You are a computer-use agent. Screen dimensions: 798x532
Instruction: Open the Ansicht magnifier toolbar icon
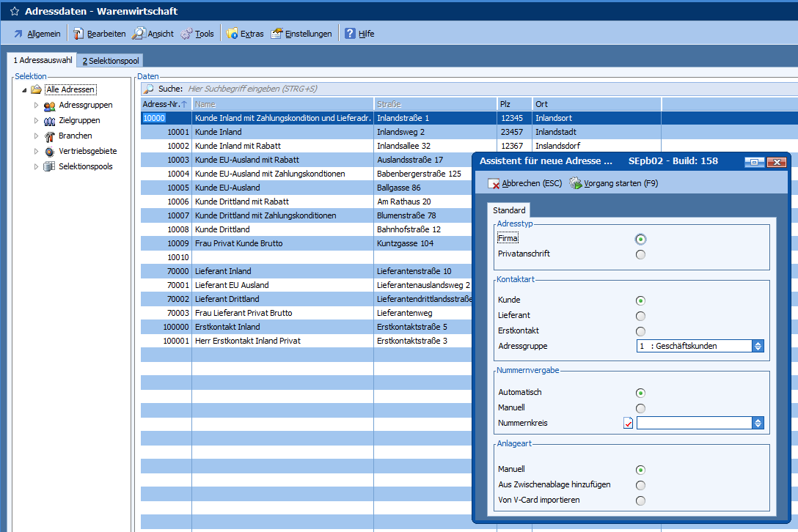click(x=139, y=34)
